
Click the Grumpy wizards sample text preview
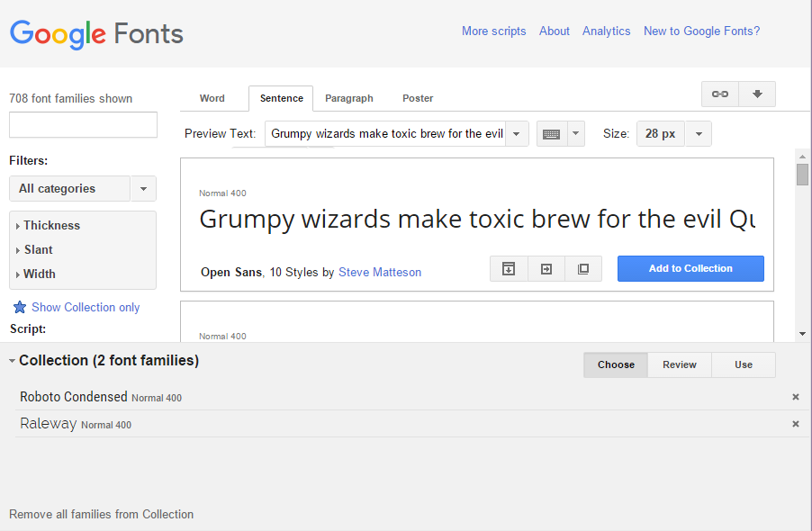(x=477, y=220)
